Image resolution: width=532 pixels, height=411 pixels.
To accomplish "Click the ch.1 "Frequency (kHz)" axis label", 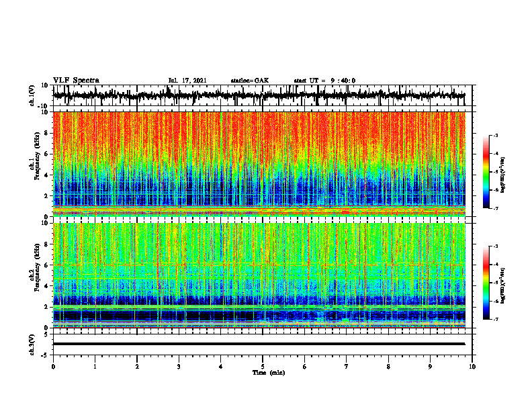I will coord(37,156).
